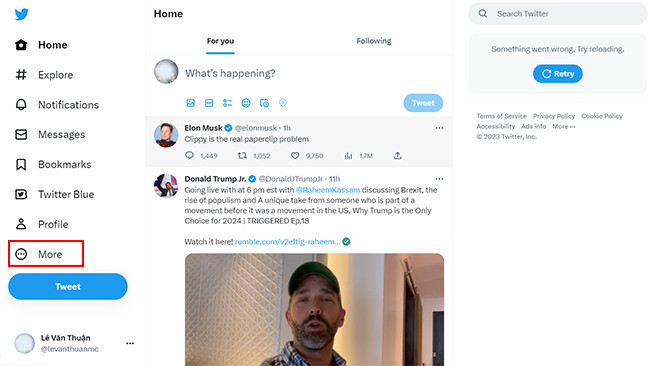This screenshot has width=650, height=366.
Task: Click the Retry button
Action: coord(558,74)
